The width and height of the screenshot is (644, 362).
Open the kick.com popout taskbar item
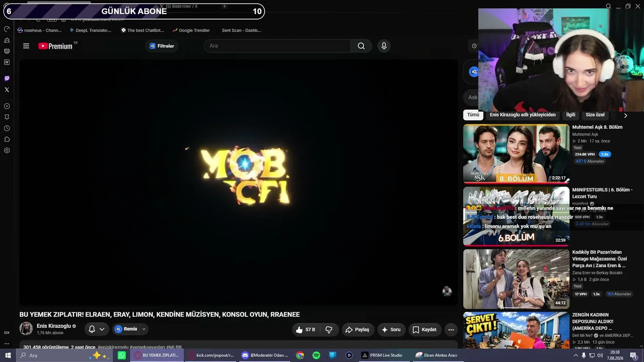click(211, 355)
